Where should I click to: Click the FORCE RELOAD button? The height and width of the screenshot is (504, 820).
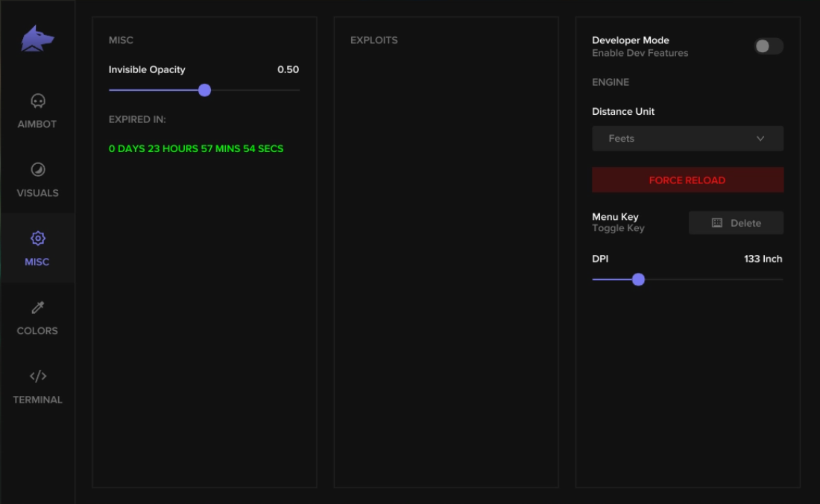tap(687, 180)
